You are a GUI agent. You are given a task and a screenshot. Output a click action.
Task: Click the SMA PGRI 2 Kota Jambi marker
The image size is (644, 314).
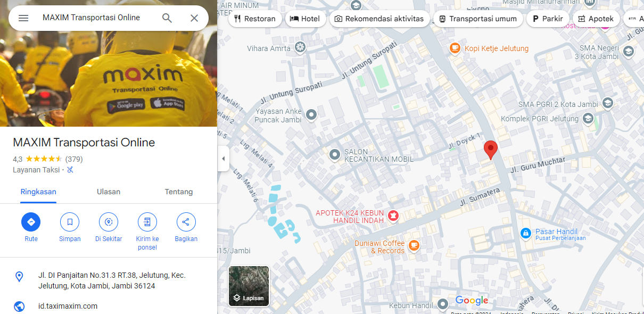[x=607, y=103]
